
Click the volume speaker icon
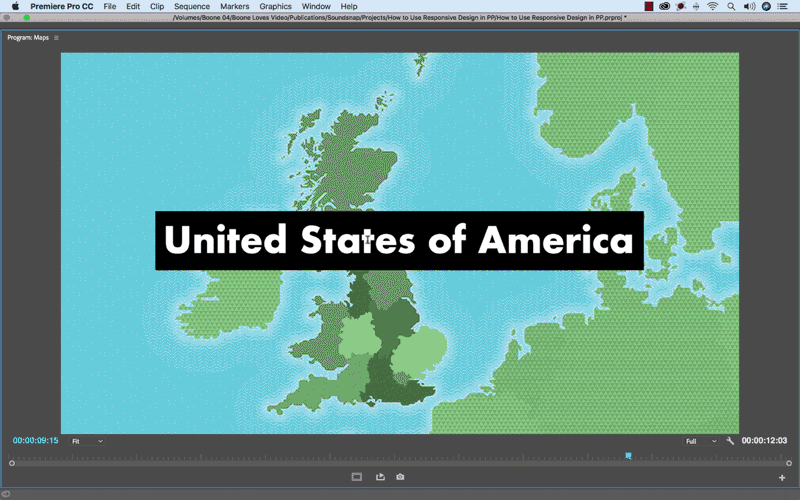pyautogui.click(x=749, y=6)
